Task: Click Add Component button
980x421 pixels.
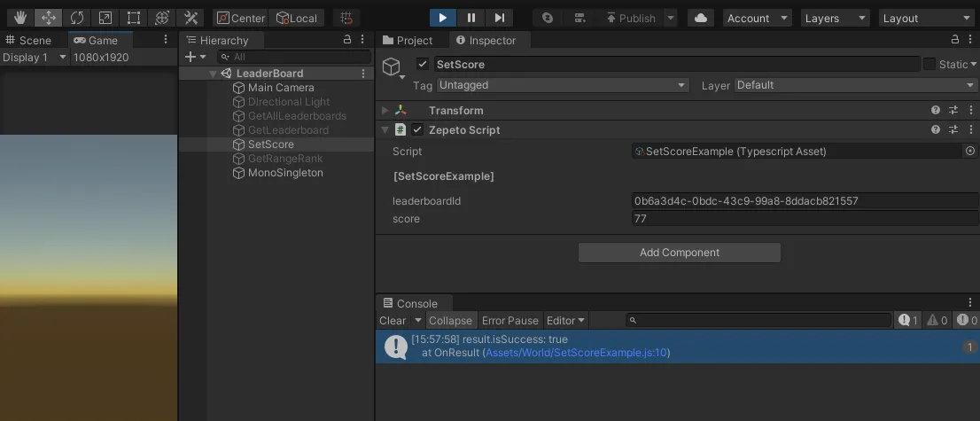Action: 680,252
